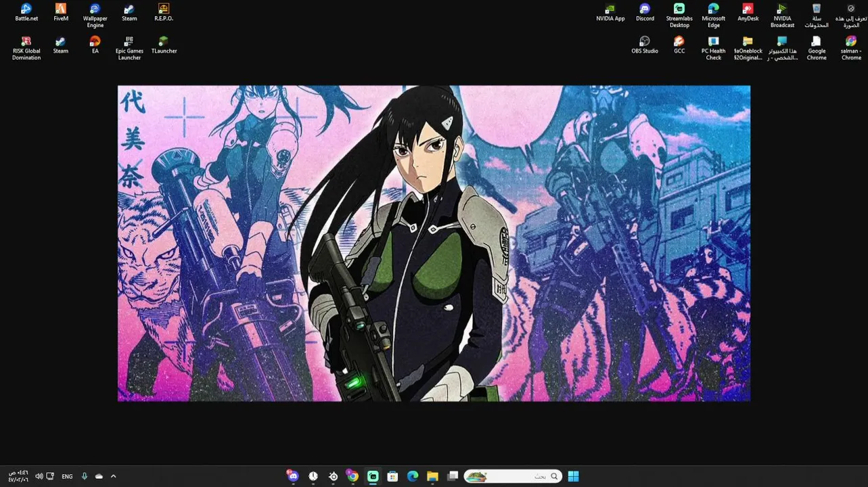Viewport: 868px width, 487px height.
Task: Select the Wallpaper Engine desktop shortcut
Action: click(95, 15)
